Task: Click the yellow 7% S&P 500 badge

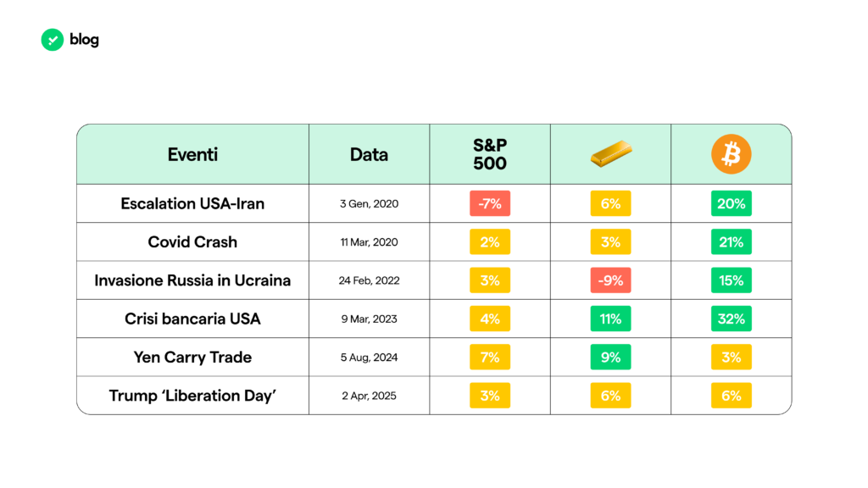Action: tap(490, 357)
